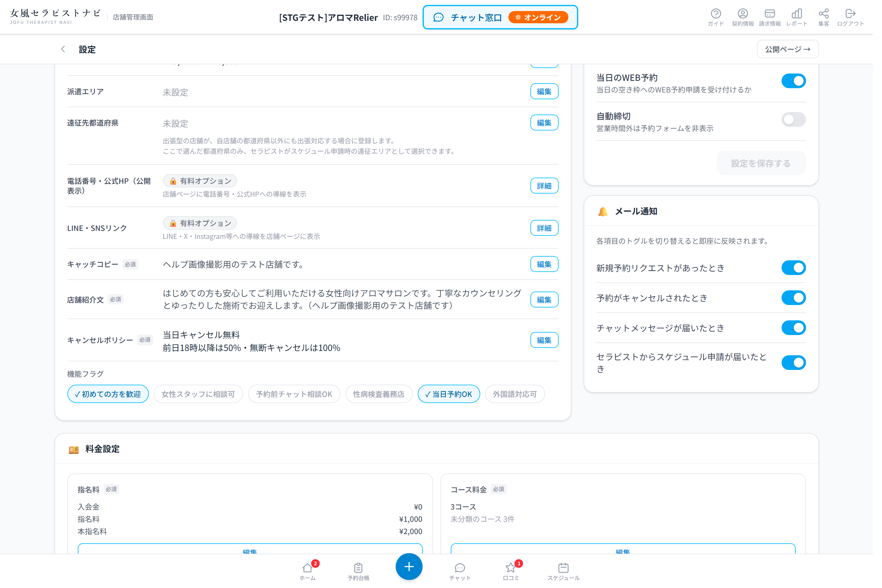
Task: Click the 指名料 ¥1,000 value
Action: (415, 524)
